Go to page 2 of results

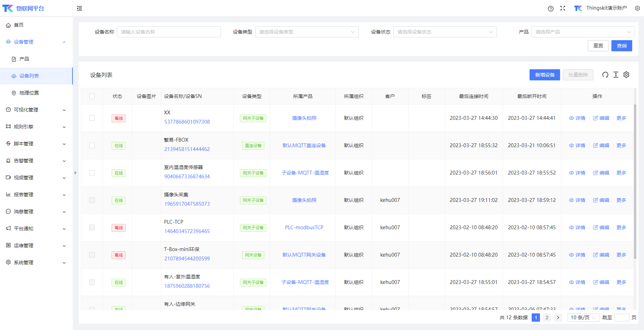[547, 318]
